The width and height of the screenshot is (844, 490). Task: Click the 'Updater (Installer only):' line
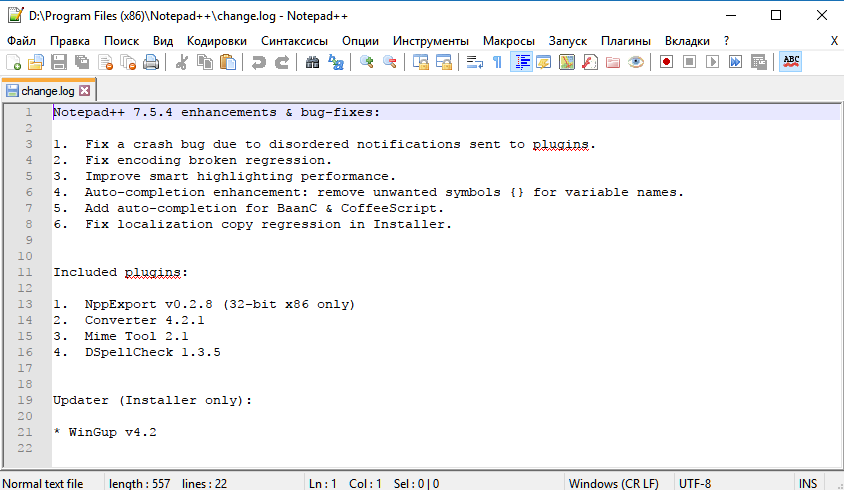click(x=152, y=400)
